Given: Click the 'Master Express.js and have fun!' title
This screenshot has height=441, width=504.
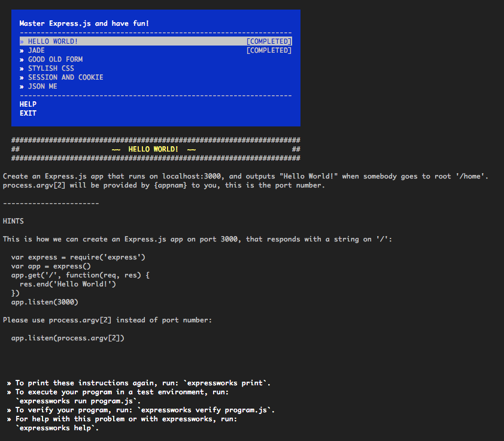Looking at the screenshot, I should click(84, 23).
